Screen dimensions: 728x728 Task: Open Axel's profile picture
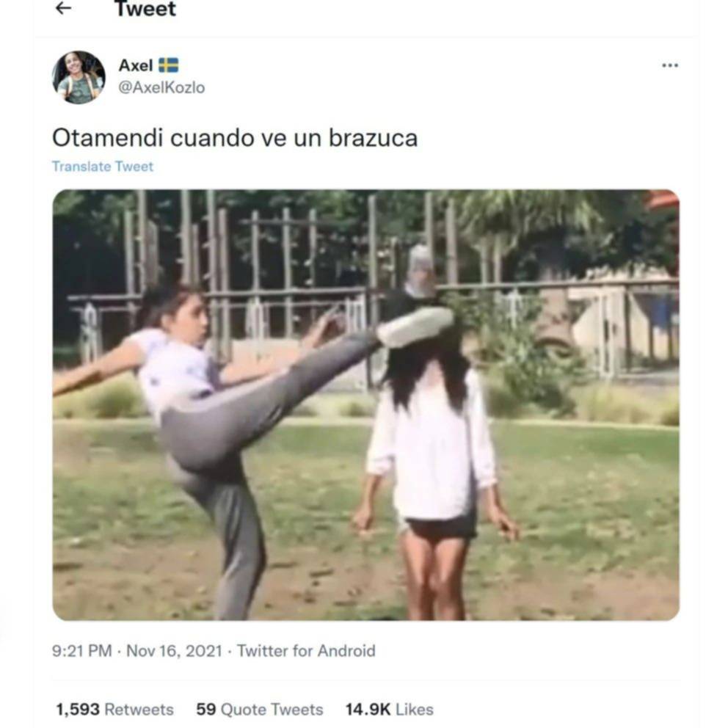79,77
